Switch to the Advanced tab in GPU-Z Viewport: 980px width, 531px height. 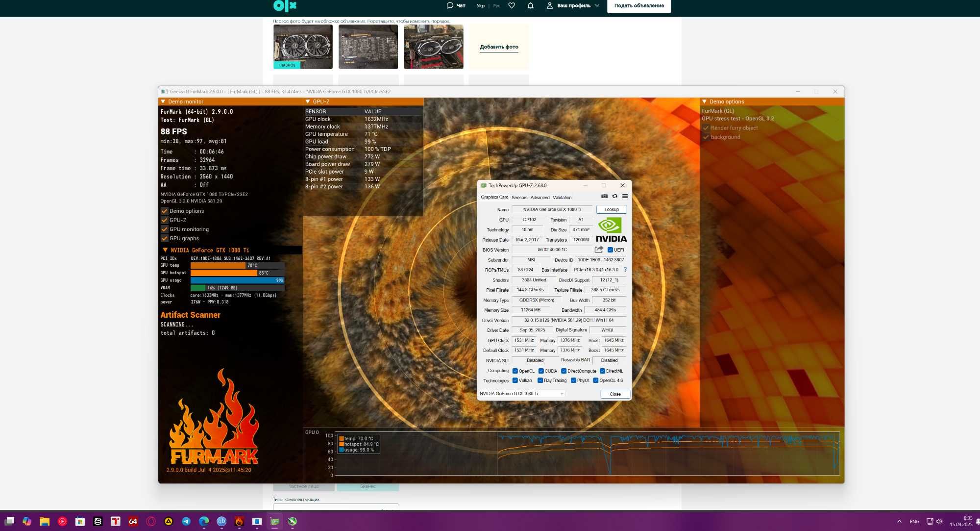coord(540,198)
